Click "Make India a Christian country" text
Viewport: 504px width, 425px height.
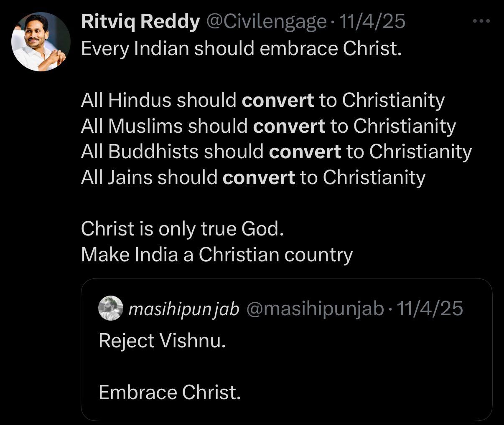(x=216, y=255)
